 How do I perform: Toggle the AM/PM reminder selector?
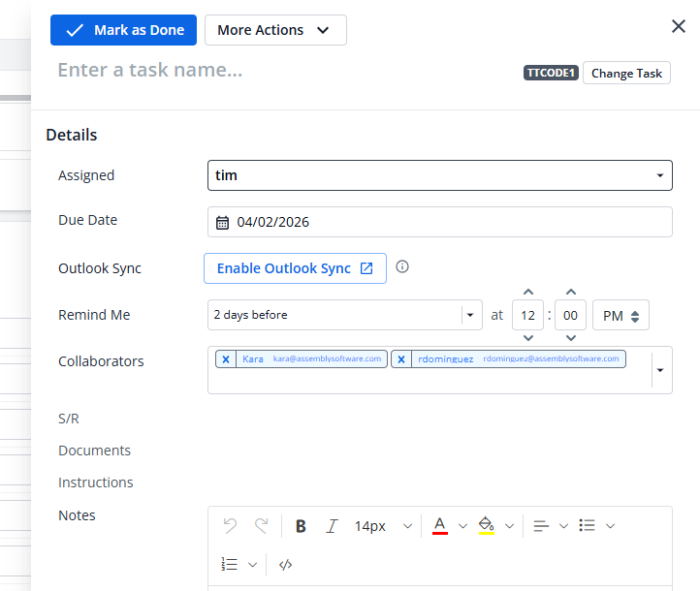(620, 315)
